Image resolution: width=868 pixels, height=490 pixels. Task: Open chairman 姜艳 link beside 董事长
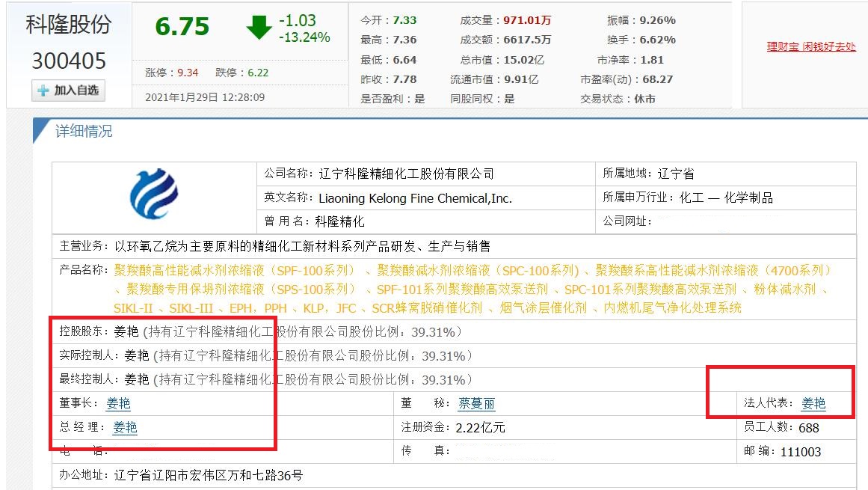[x=118, y=403]
